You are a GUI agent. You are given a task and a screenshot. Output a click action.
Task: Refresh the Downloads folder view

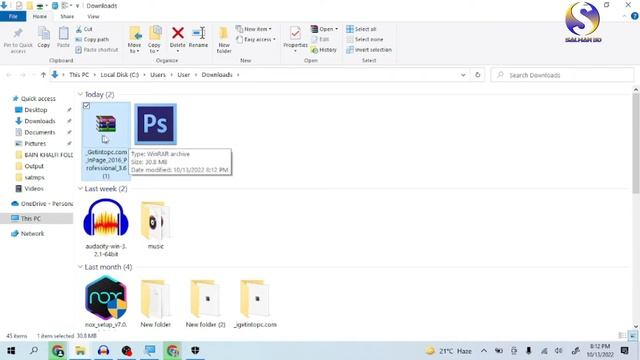point(477,75)
